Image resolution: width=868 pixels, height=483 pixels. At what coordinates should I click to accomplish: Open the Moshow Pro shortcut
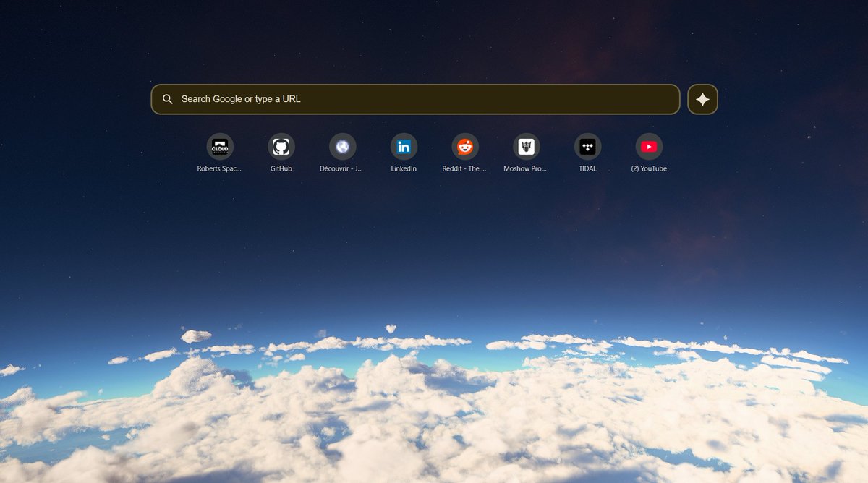(525, 147)
